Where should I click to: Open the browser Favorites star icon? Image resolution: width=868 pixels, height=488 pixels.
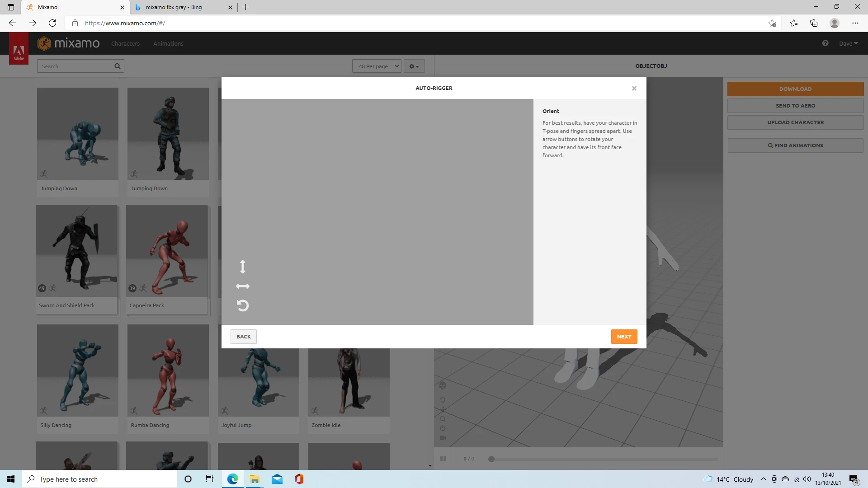[794, 23]
